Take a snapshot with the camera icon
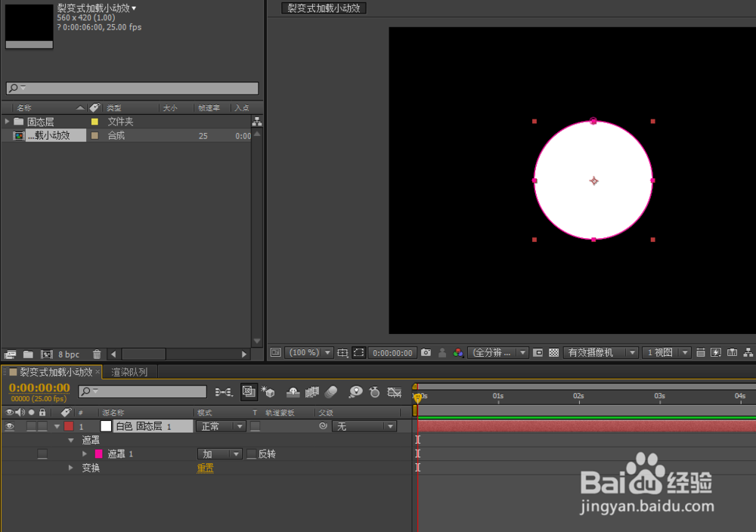Screen dimensions: 756x532 pyautogui.click(x=426, y=353)
